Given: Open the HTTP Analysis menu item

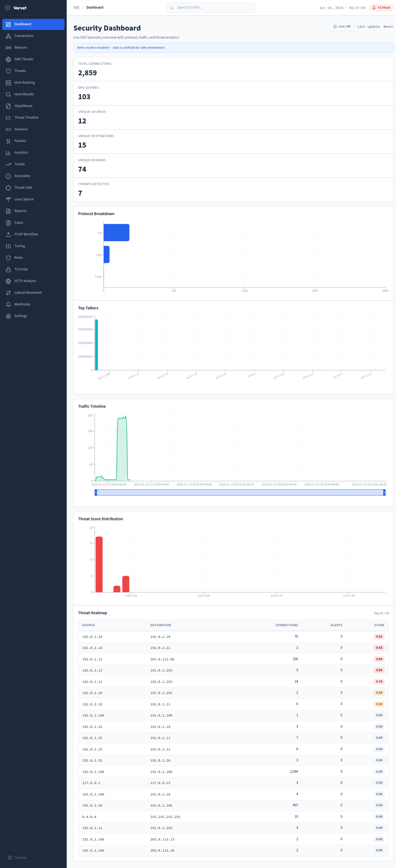Looking at the screenshot, I should 33,281.
